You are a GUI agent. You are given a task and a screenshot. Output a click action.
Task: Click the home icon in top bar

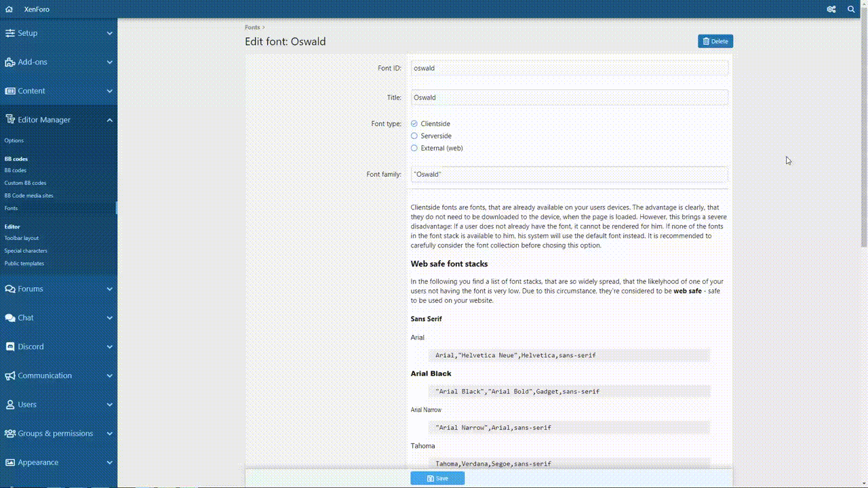(x=9, y=9)
